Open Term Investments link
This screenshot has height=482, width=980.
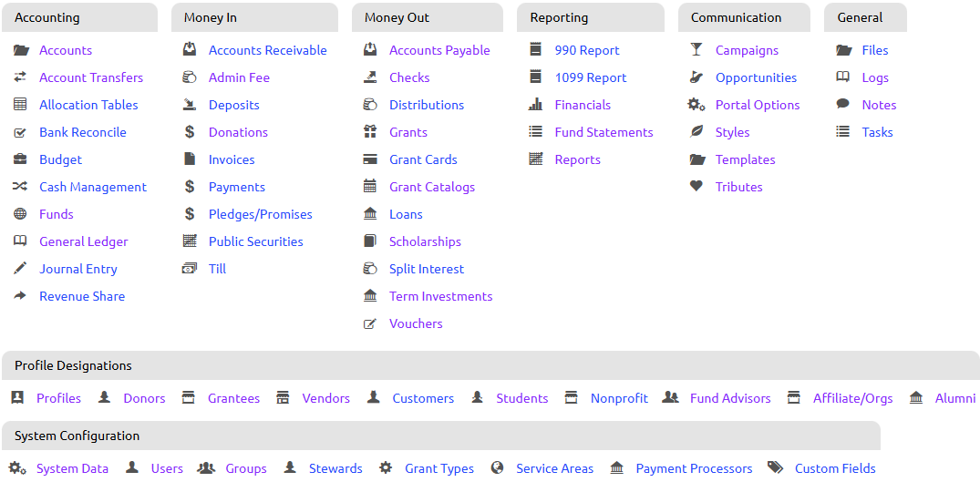coord(440,296)
